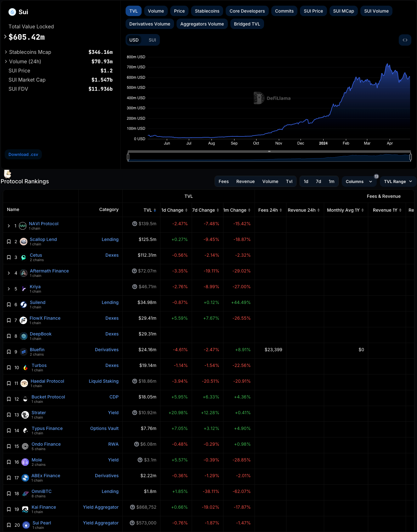Click left handle of chart range slider
Screen dimensions: 417x532
pyautogui.click(x=128, y=157)
